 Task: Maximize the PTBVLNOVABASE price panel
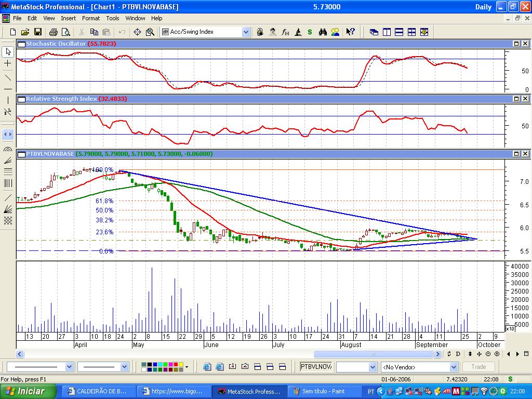tap(517, 154)
